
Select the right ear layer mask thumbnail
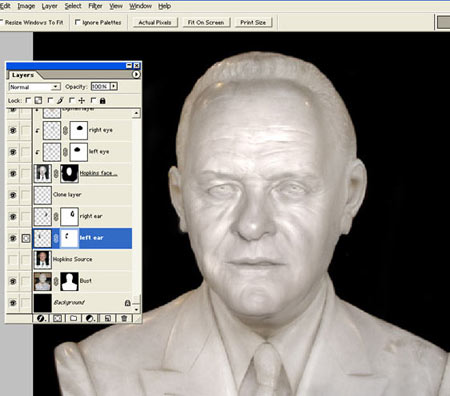pos(70,216)
